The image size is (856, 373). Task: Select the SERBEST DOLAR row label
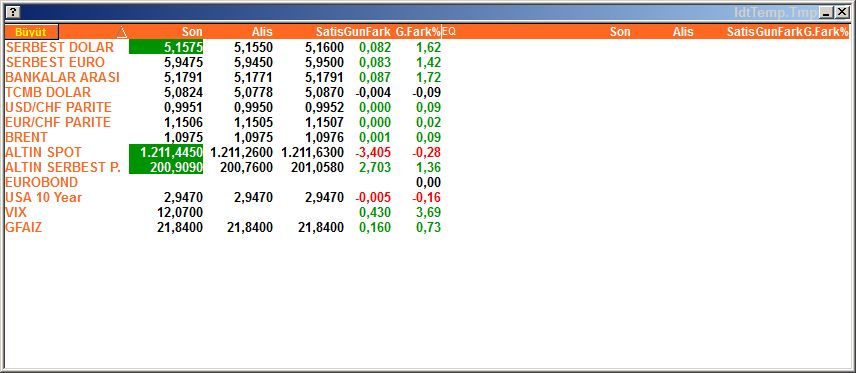(60, 48)
